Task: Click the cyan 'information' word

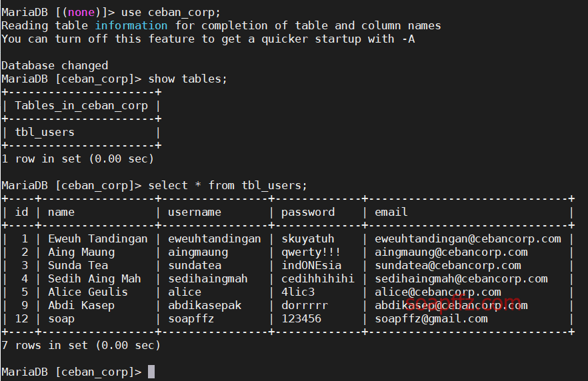Action: point(131,25)
